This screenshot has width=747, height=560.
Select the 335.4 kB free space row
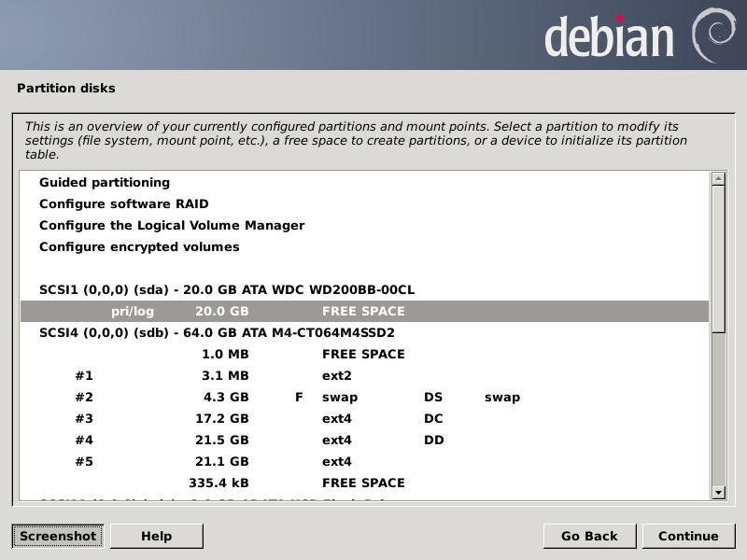[364, 483]
